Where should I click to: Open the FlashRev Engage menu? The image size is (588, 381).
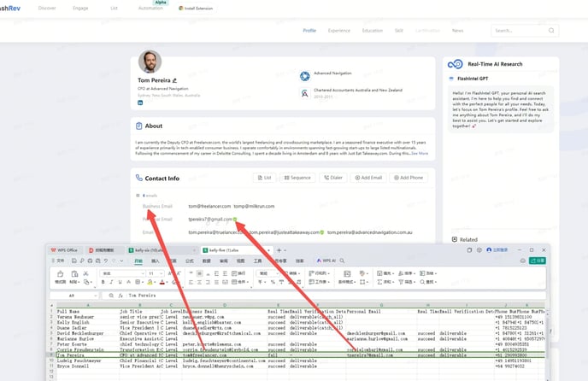80,8
